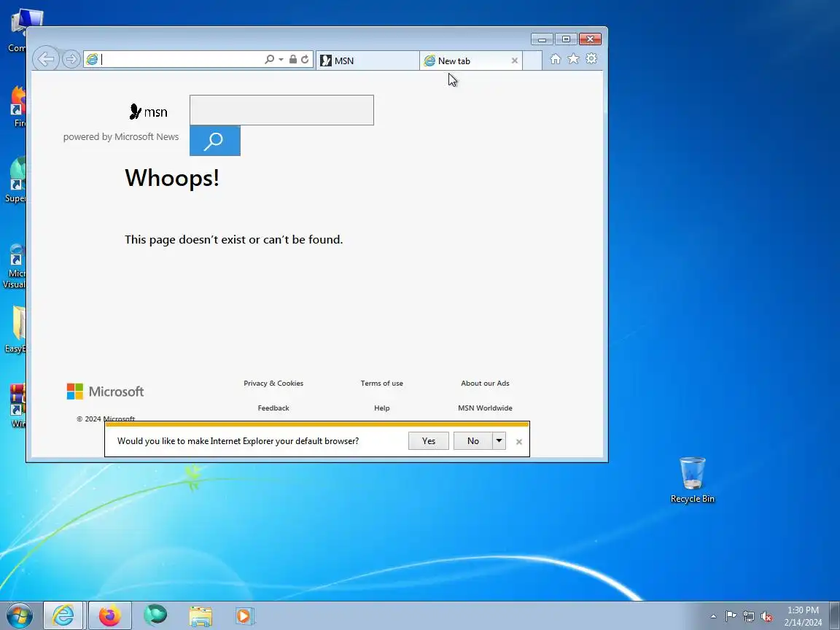The width and height of the screenshot is (840, 630).
Task: Select the Recycle Bin desktop icon
Action: [x=692, y=480]
